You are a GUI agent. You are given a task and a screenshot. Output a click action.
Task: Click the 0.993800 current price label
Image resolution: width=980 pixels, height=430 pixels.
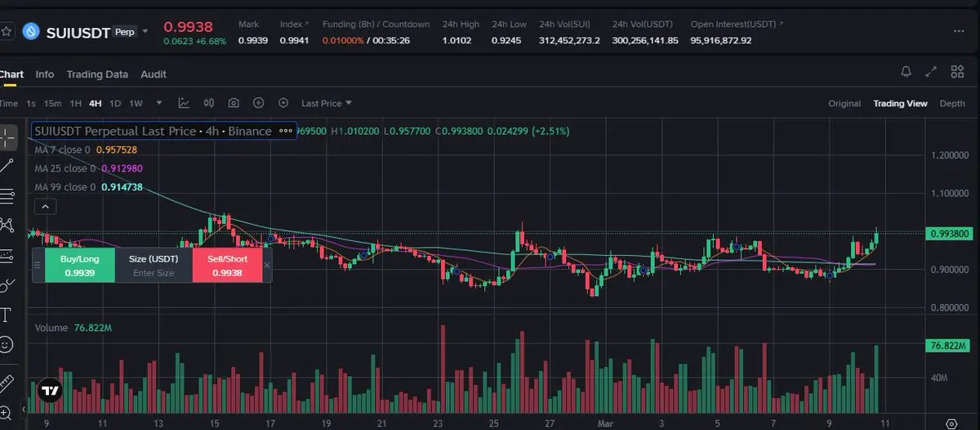pos(948,233)
